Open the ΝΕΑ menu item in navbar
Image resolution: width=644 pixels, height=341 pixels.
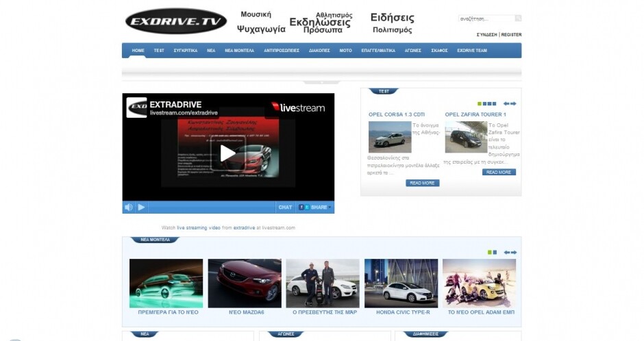click(211, 51)
